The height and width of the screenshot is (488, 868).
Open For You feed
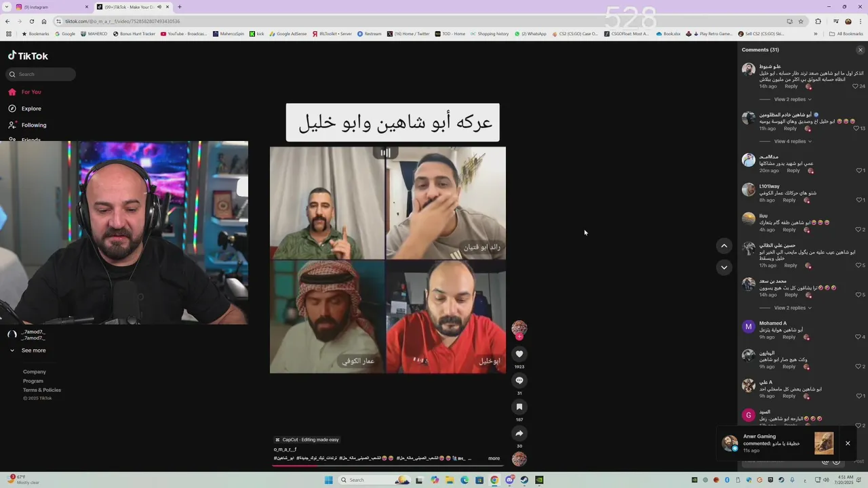(31, 92)
